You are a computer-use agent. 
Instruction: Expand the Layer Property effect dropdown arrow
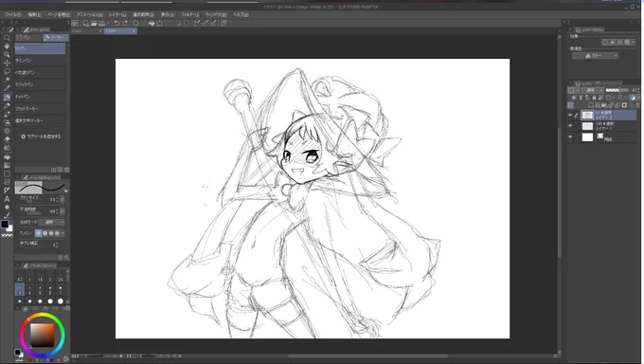pyautogui.click(x=634, y=42)
